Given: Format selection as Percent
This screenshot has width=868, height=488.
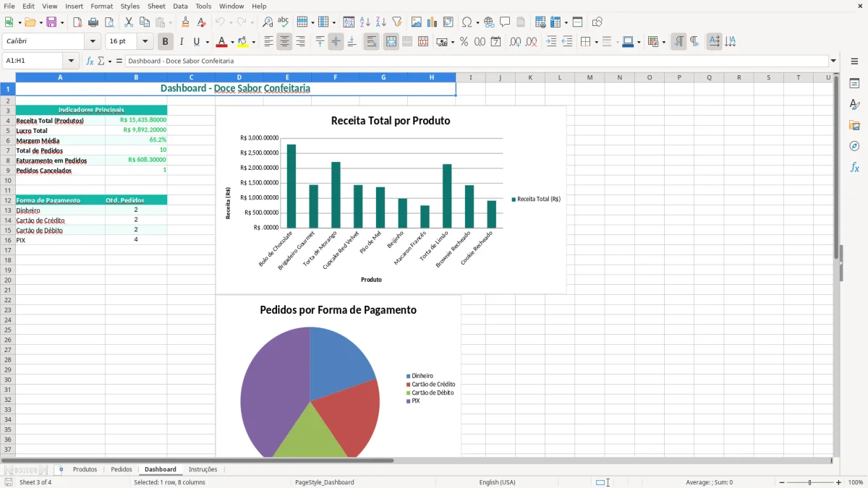Looking at the screenshot, I should (464, 42).
